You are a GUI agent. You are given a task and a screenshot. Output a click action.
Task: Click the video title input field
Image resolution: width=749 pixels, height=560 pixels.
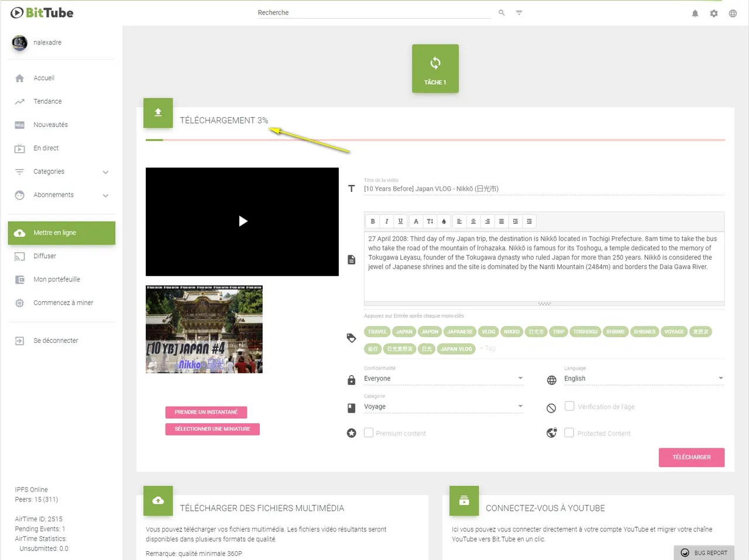[x=544, y=188]
